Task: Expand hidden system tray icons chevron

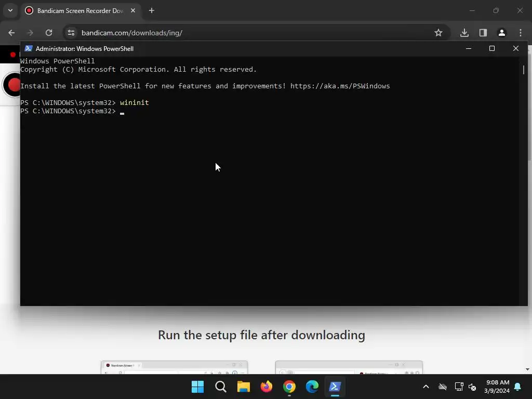Action: [426, 387]
